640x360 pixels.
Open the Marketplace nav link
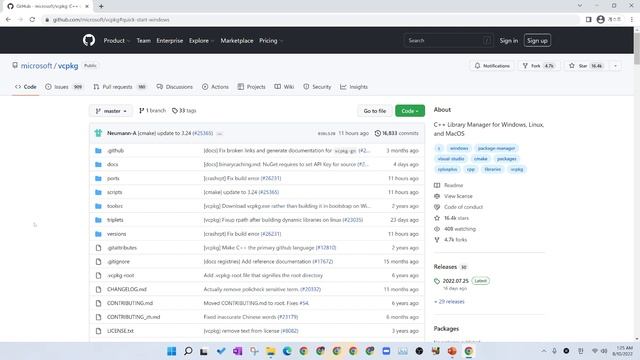237,40
